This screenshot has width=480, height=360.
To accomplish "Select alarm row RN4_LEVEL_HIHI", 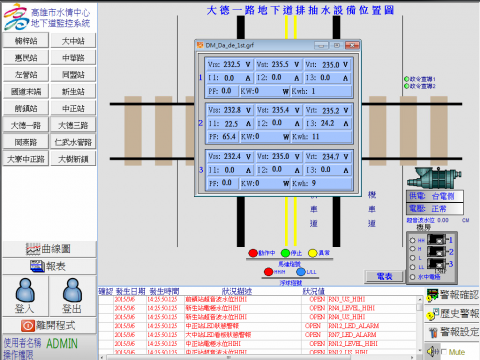I will point(258,308).
